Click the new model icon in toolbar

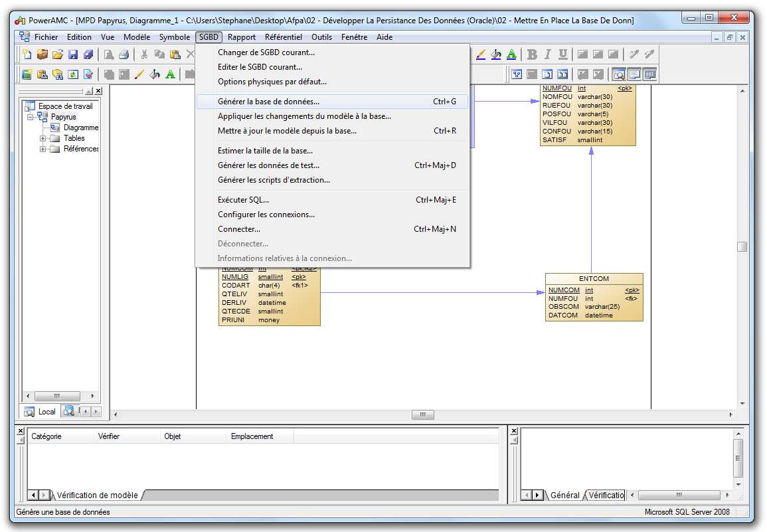click(26, 54)
